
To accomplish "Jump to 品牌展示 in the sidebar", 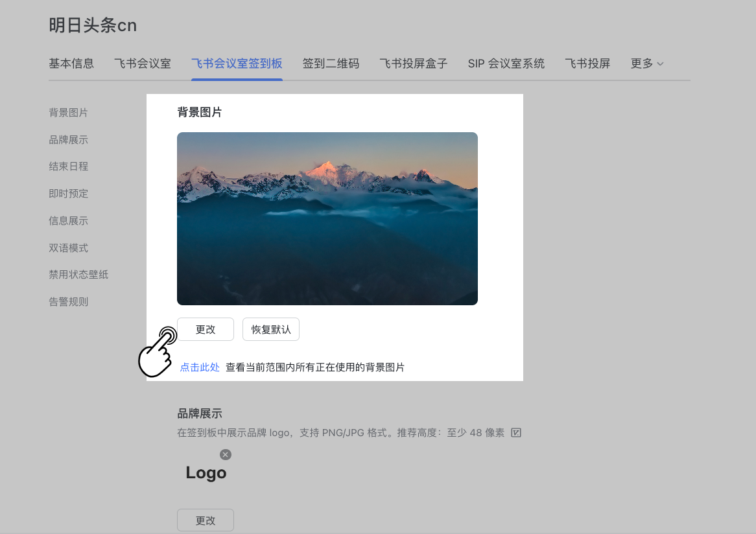I will point(69,140).
